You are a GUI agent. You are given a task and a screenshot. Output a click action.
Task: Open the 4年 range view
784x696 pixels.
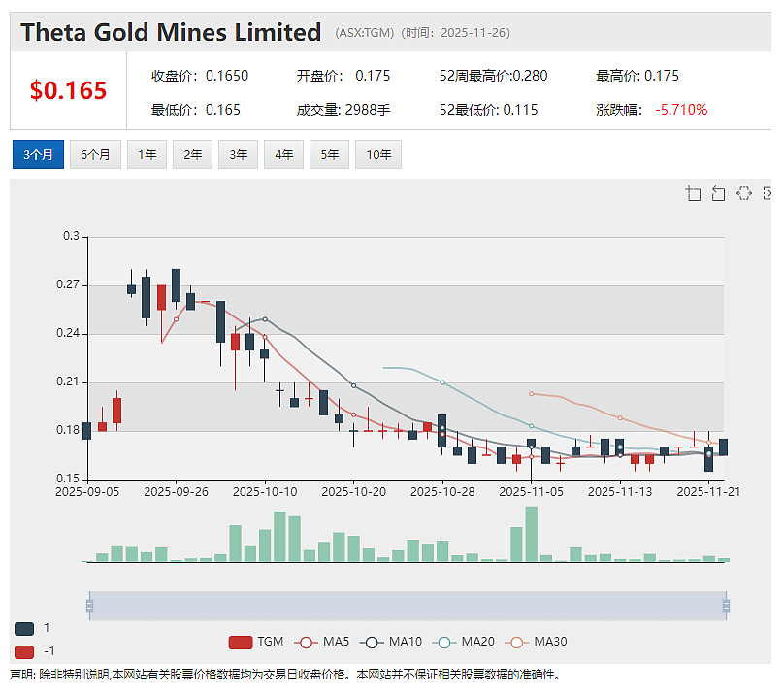click(x=283, y=154)
